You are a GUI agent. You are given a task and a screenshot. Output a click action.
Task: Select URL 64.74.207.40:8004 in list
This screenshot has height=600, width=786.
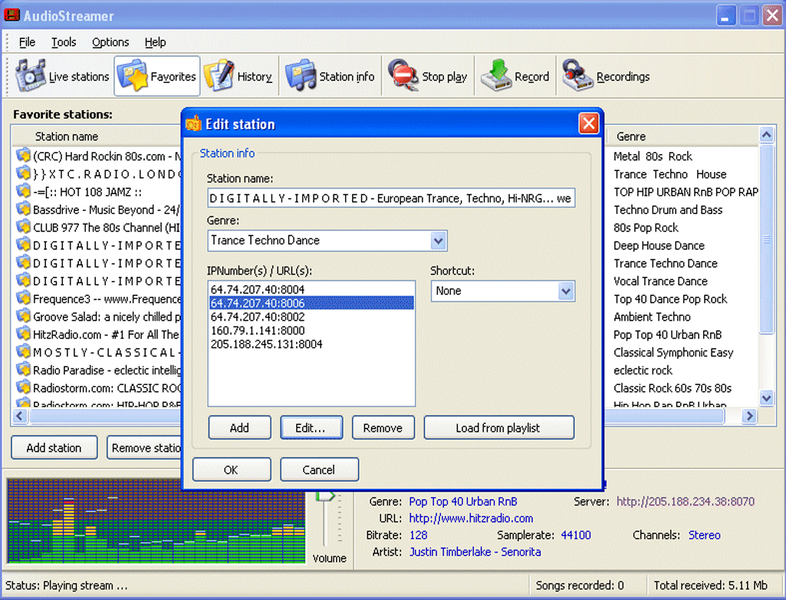click(x=311, y=289)
